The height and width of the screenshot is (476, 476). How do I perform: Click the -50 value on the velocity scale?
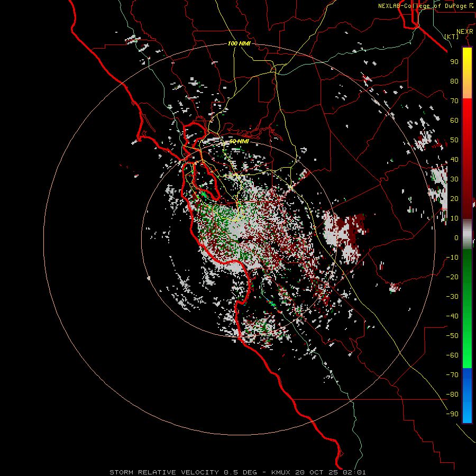[x=452, y=336]
